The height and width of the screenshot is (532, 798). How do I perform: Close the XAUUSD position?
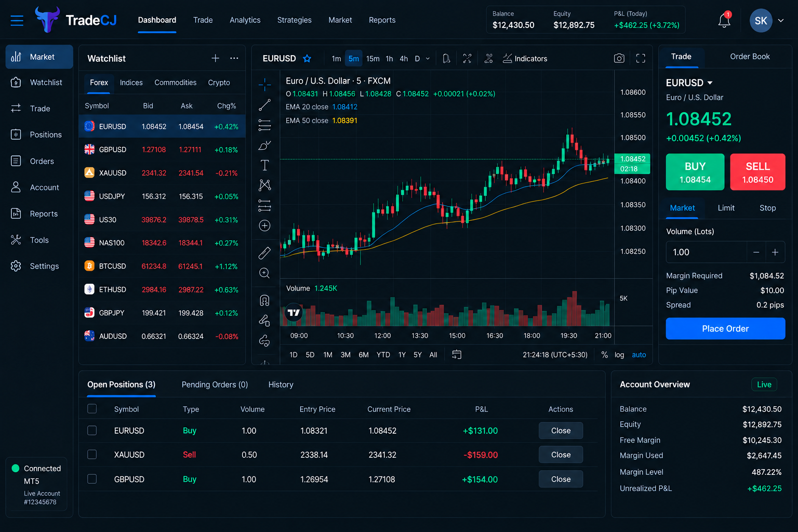561,455
